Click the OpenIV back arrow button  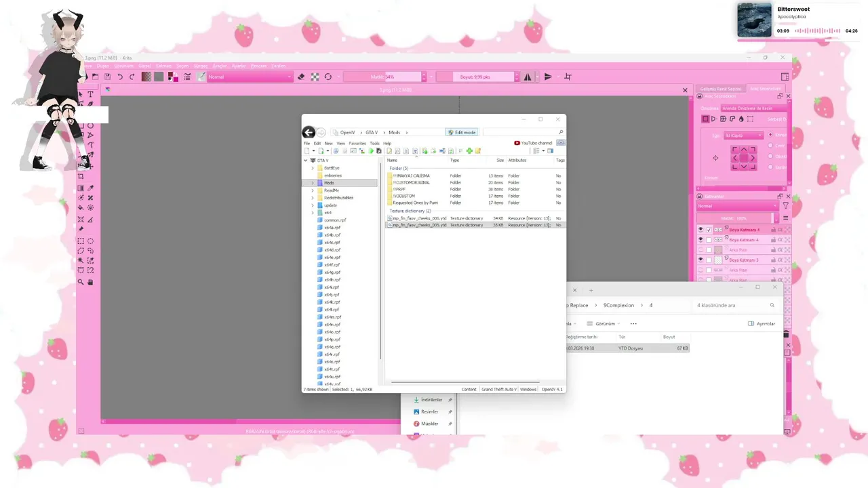(309, 133)
